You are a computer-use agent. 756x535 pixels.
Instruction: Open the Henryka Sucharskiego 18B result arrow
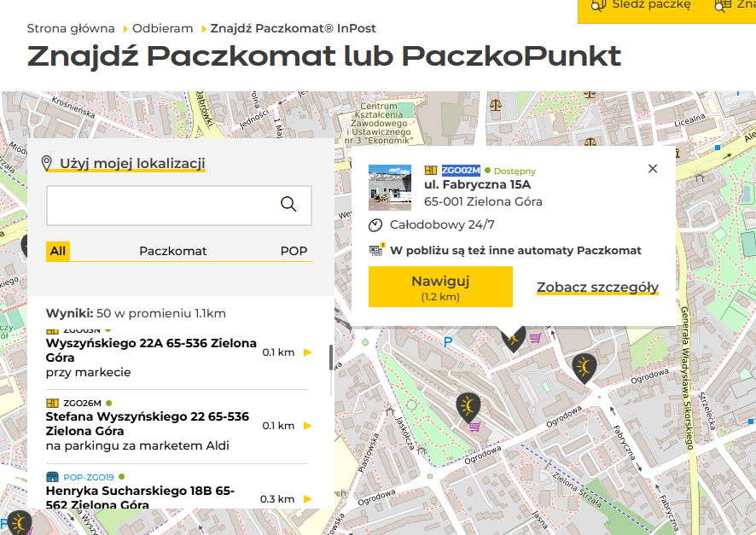(307, 499)
